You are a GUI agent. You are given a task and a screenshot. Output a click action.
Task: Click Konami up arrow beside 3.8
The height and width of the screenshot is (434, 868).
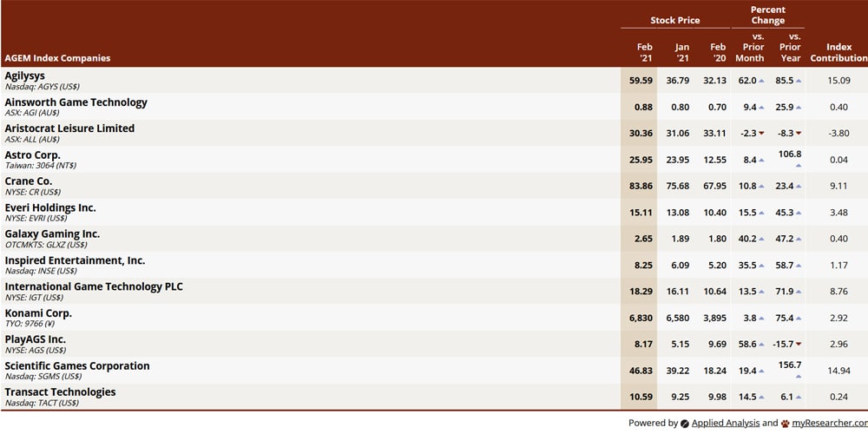tap(762, 319)
